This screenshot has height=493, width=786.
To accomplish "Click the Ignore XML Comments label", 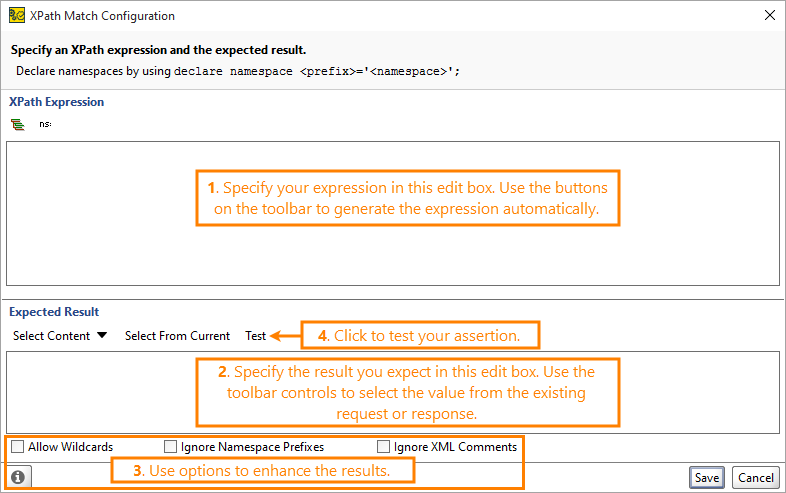I will point(455,446).
